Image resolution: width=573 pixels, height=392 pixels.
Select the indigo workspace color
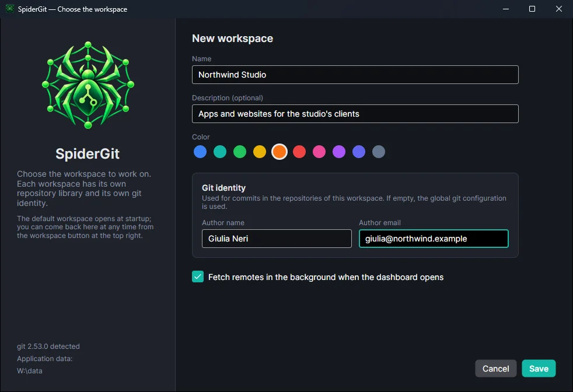(359, 152)
